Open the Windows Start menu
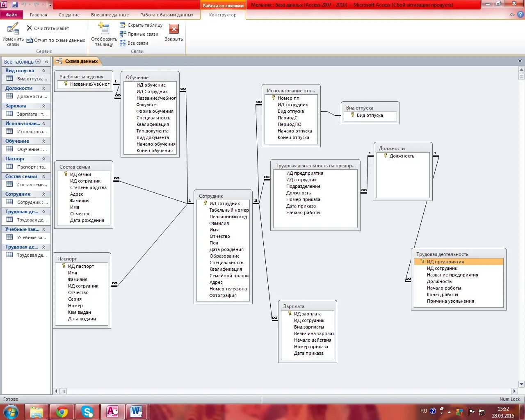Image resolution: width=525 pixels, height=420 pixels. coord(11,411)
